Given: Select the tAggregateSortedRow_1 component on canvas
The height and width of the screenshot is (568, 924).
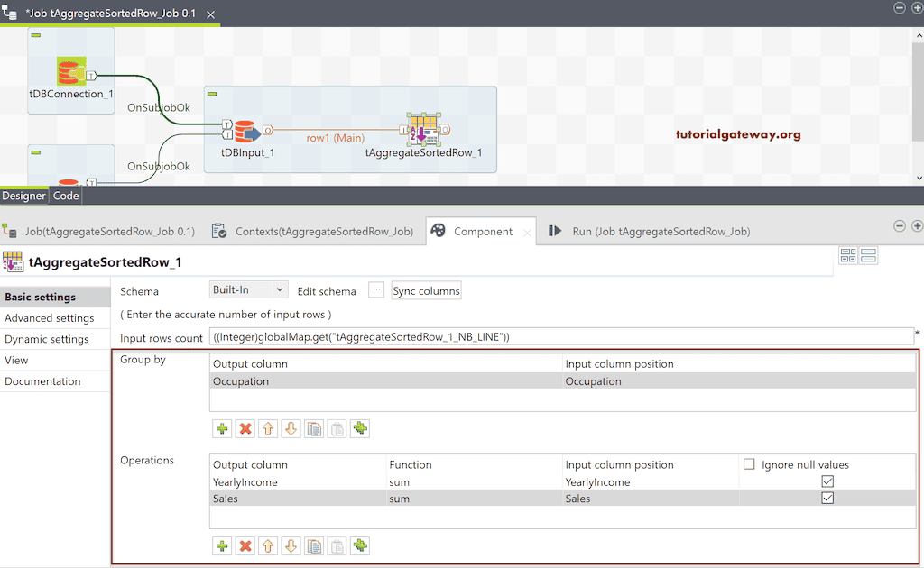Looking at the screenshot, I should point(422,131).
